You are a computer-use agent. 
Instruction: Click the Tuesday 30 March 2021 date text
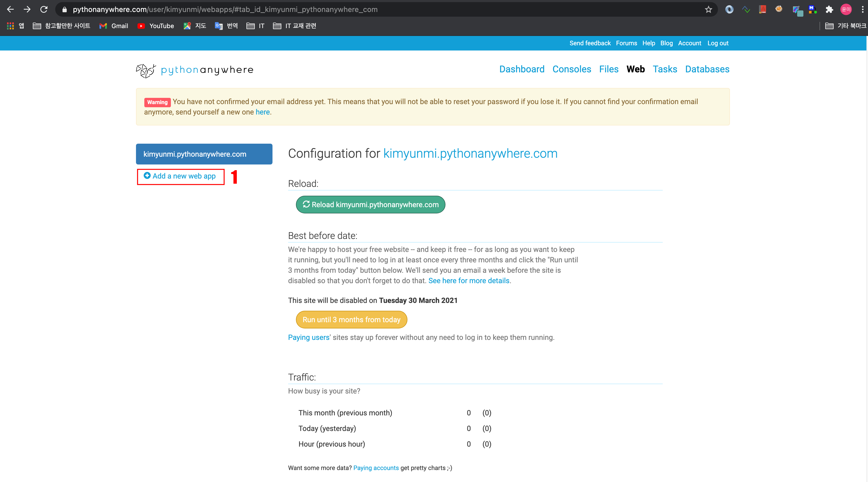418,301
